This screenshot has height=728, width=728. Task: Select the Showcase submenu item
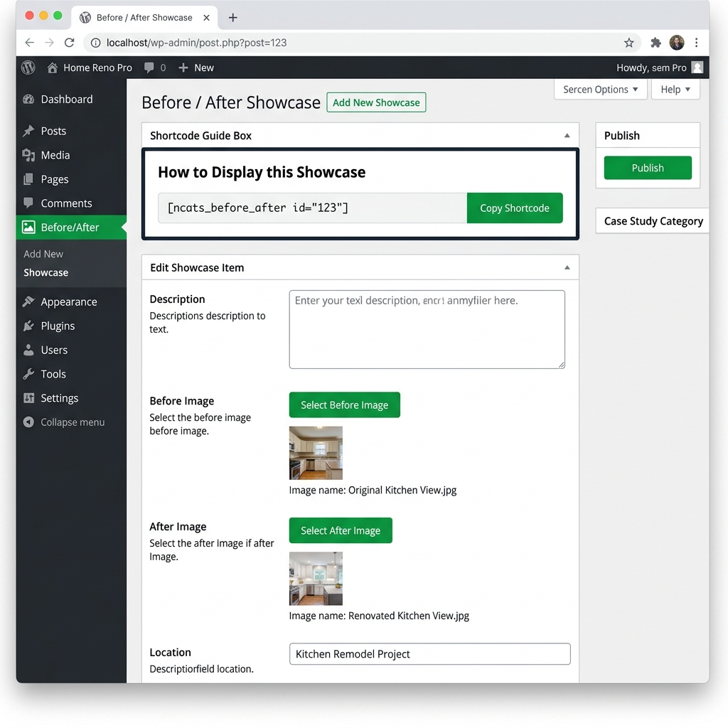pos(46,272)
